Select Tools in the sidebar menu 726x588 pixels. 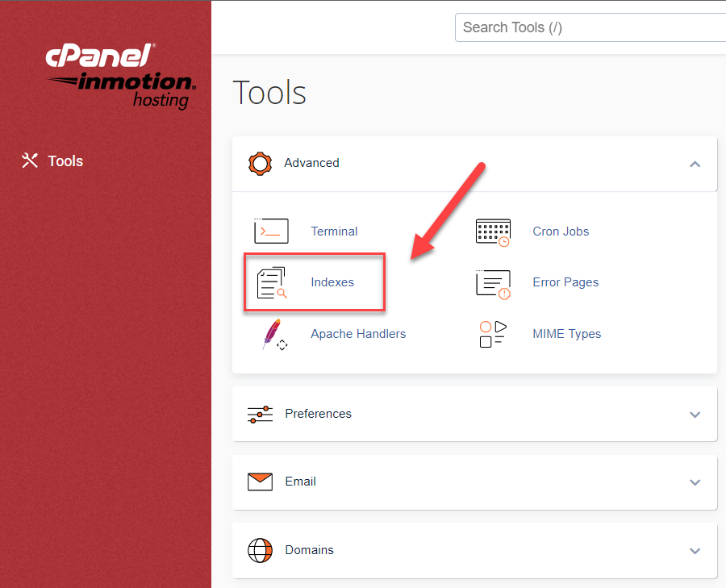(x=52, y=161)
